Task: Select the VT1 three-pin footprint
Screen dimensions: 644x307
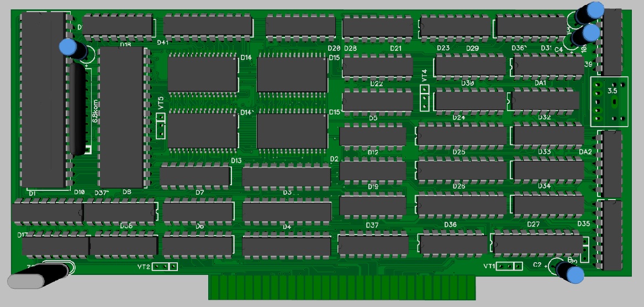Action: 509,267
